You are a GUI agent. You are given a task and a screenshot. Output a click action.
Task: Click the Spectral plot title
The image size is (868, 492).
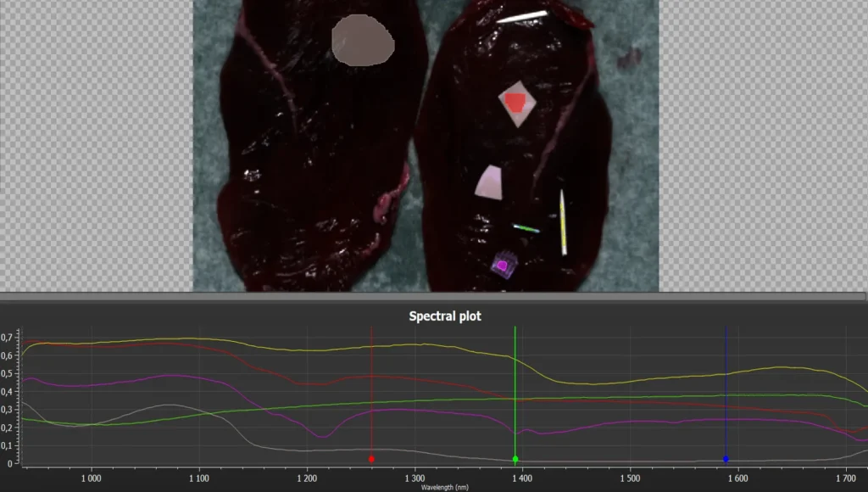(445, 316)
